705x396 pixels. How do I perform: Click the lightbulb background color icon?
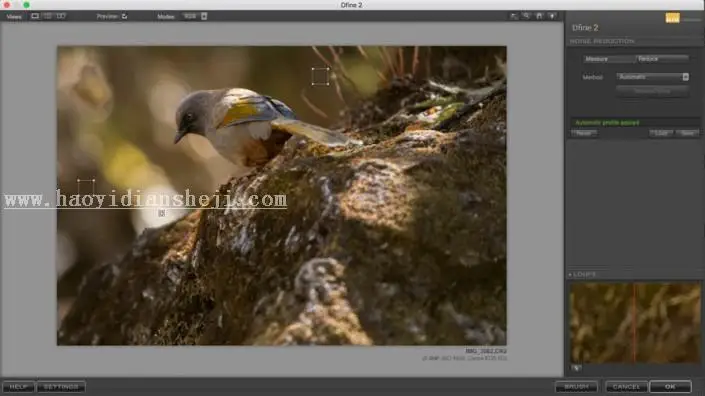coord(552,16)
